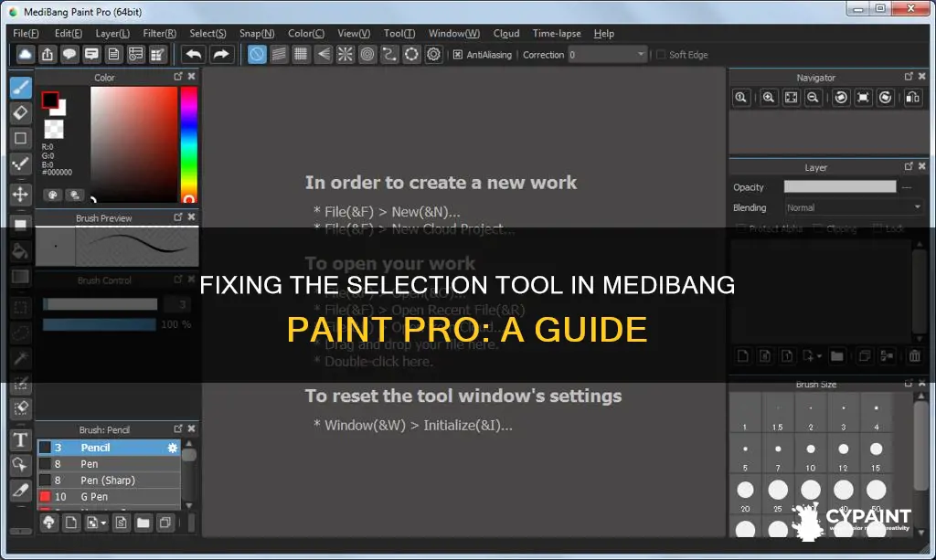Open the Blending mode dropdown
936x560 pixels.
(x=853, y=207)
